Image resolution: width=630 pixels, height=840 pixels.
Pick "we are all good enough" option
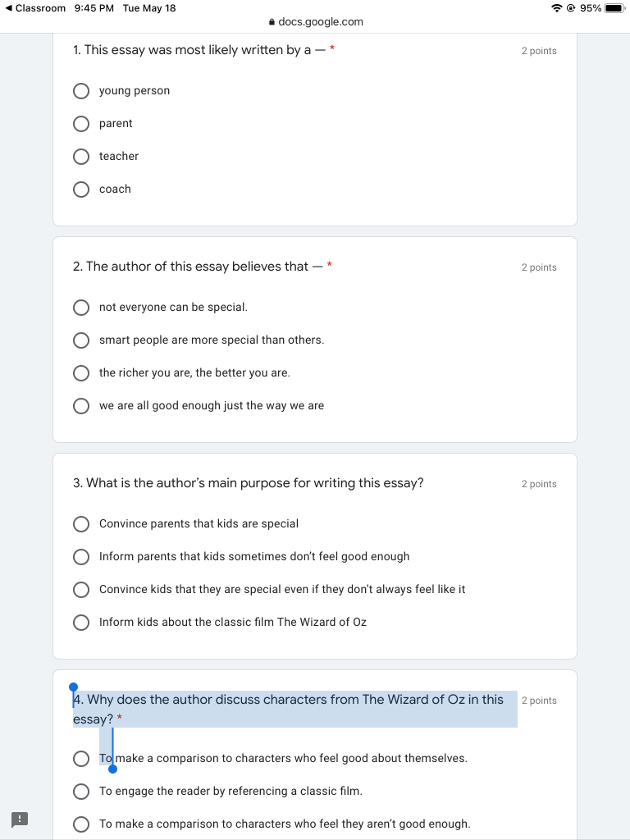click(x=81, y=406)
